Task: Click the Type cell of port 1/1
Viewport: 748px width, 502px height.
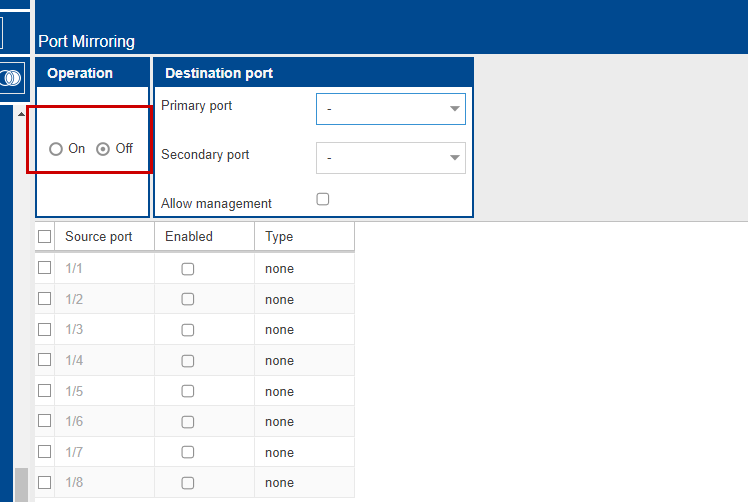Action: (x=305, y=269)
